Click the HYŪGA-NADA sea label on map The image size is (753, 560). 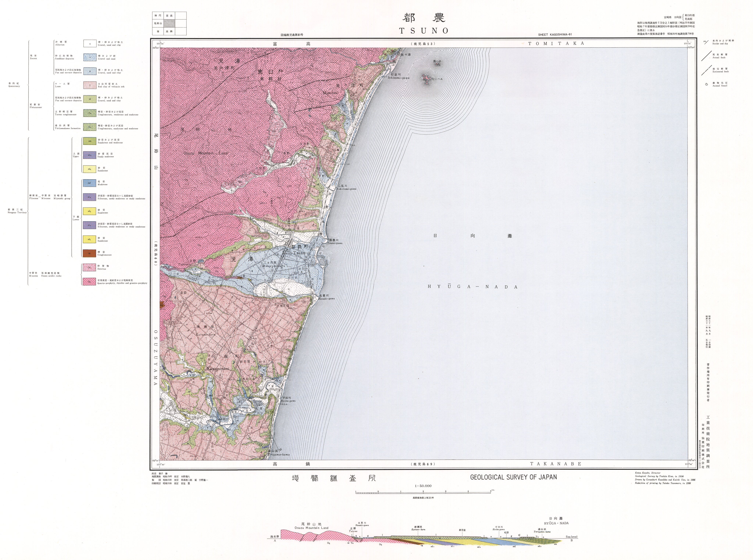[472, 287]
